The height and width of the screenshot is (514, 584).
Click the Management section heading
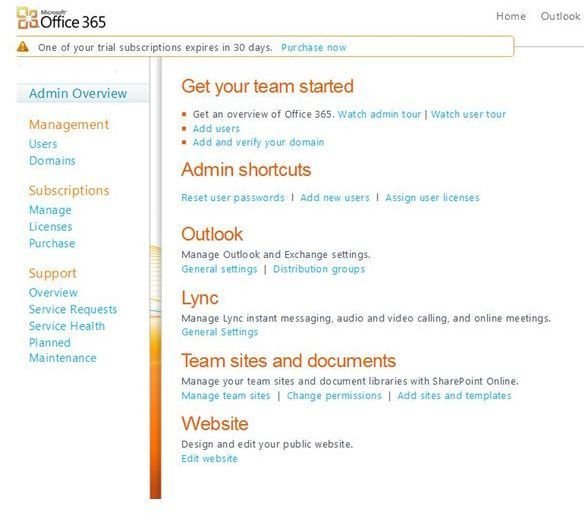(x=69, y=125)
